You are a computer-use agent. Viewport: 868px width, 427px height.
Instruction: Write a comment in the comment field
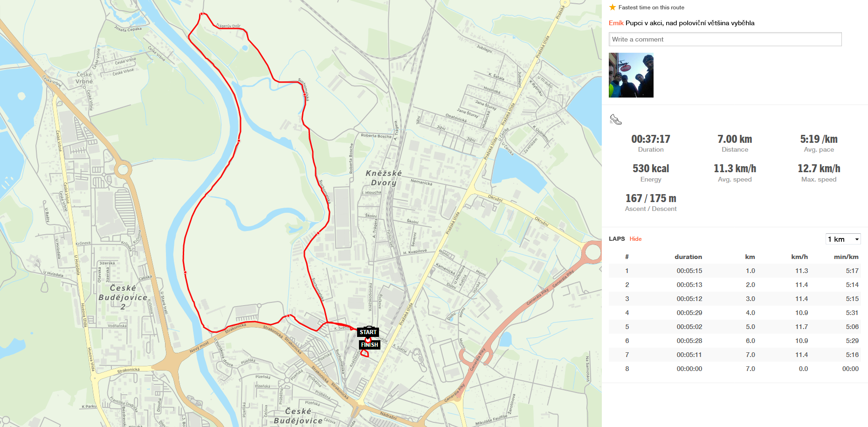[x=725, y=39]
